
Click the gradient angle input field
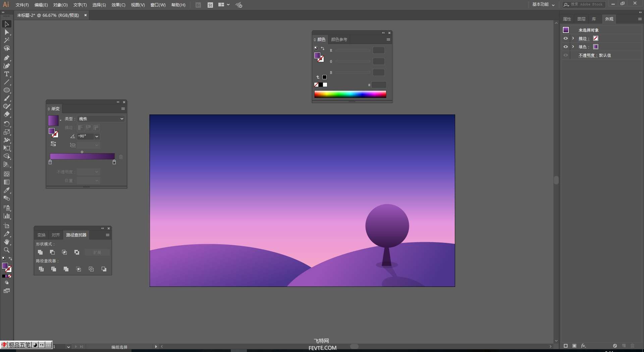click(85, 136)
